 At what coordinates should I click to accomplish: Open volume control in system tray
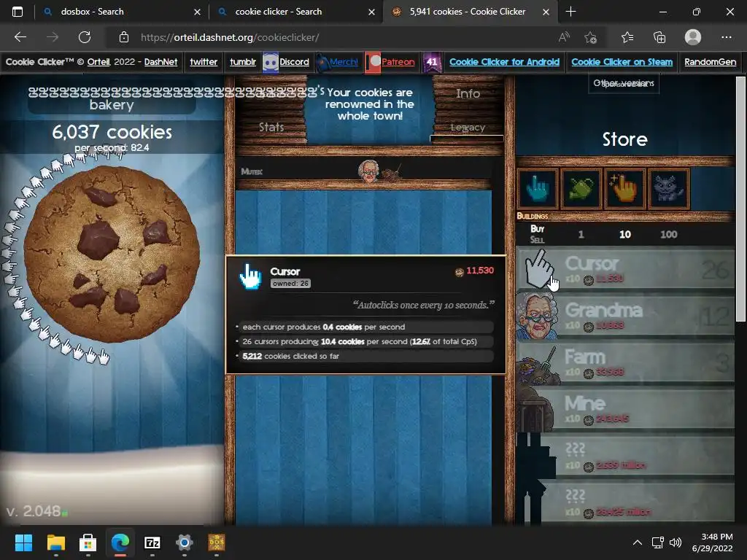[676, 542]
